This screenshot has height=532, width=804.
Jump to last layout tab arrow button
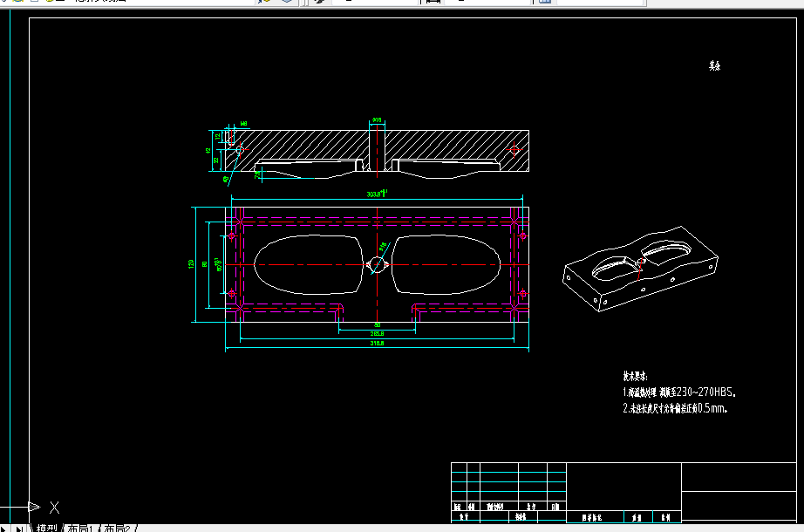19,529
